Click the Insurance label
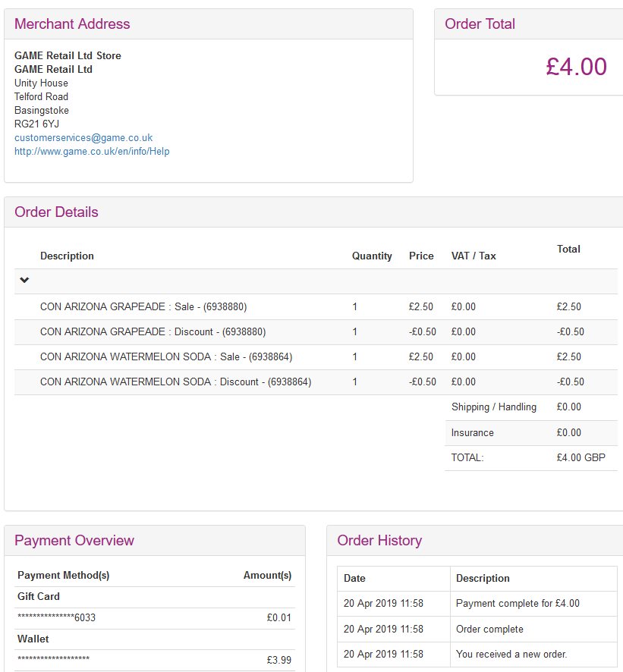Screen dimensions: 623x672 click(x=473, y=432)
